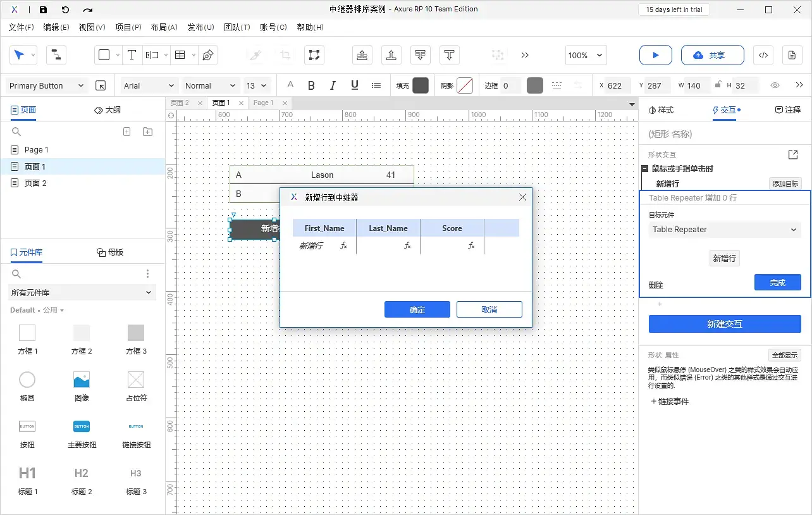Toggle bold text formatting
Image resolution: width=812 pixels, height=515 pixels.
point(311,85)
